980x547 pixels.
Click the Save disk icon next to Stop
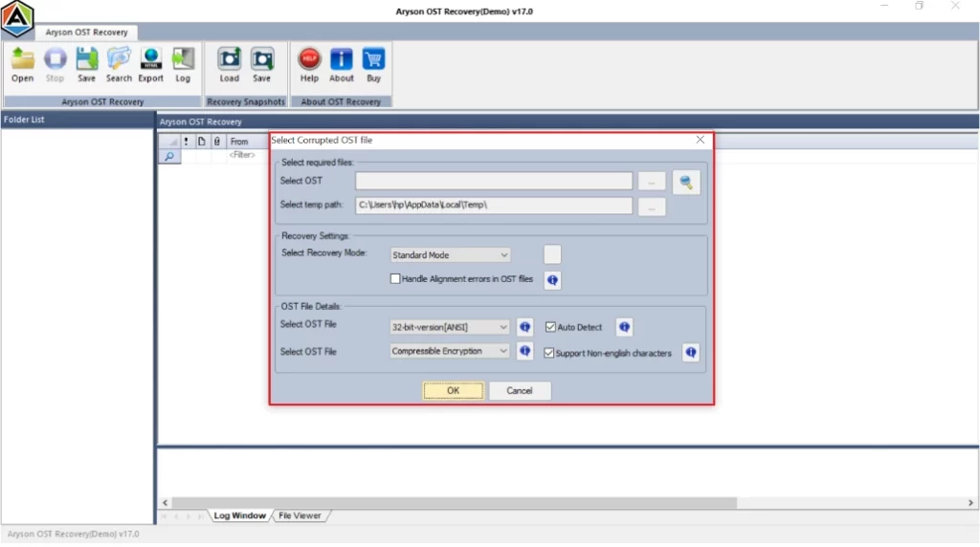(x=86, y=59)
